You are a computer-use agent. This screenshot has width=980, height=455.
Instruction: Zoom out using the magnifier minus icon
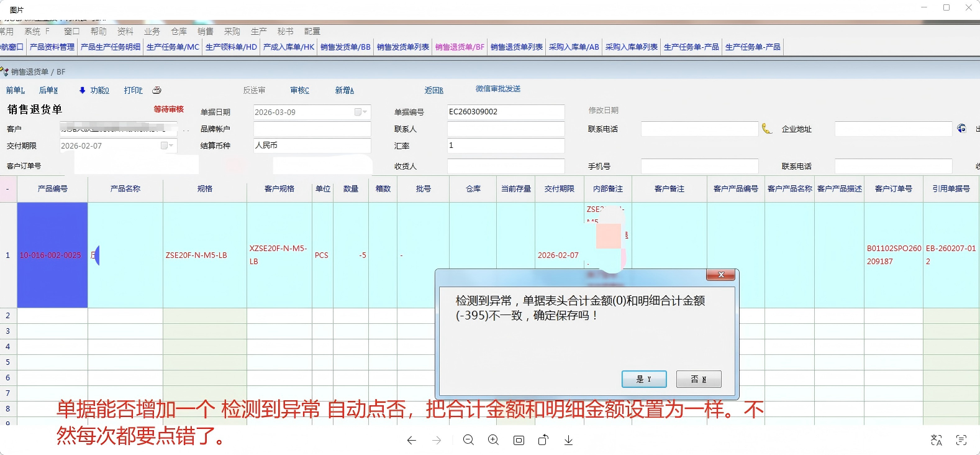(x=468, y=440)
